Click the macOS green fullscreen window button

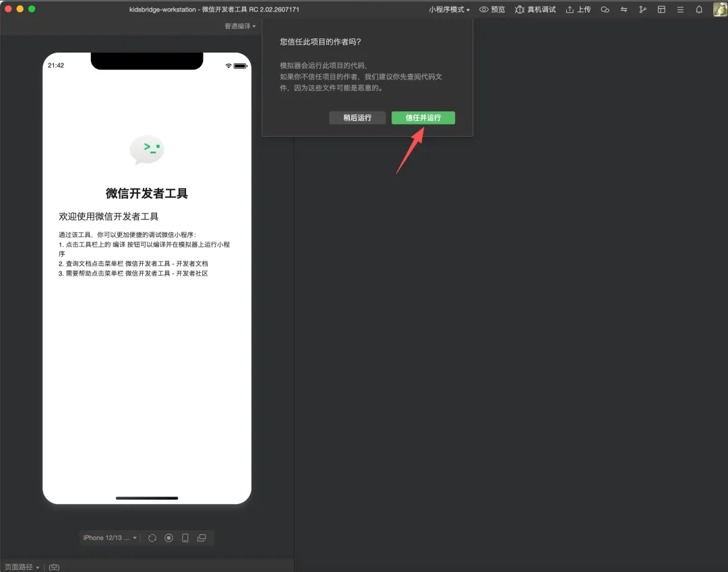click(32, 9)
